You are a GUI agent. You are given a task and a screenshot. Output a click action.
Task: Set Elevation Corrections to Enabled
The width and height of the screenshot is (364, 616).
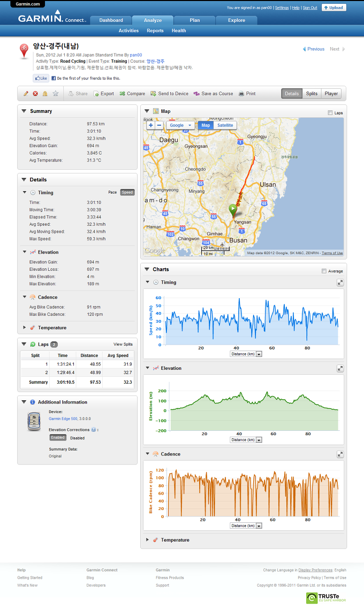click(57, 438)
